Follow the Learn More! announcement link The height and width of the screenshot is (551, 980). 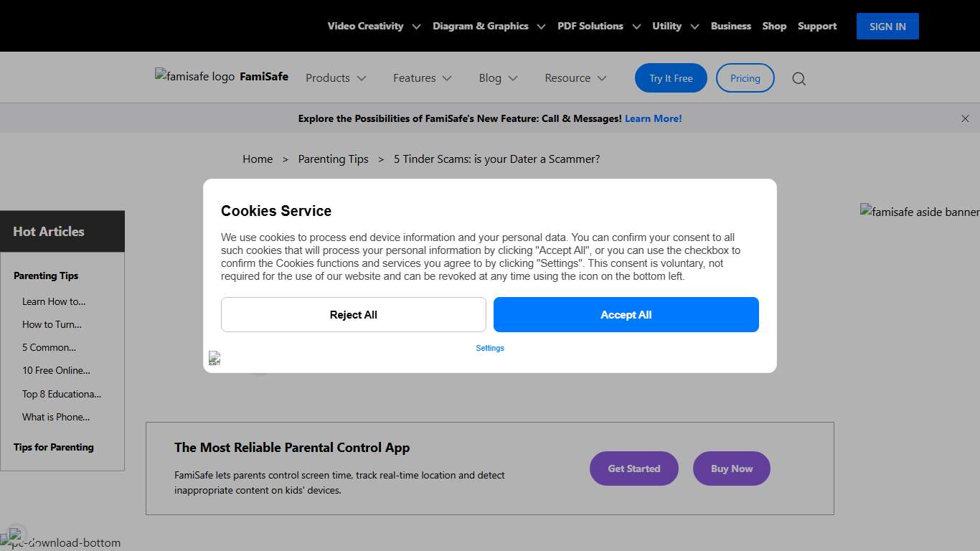653,118
